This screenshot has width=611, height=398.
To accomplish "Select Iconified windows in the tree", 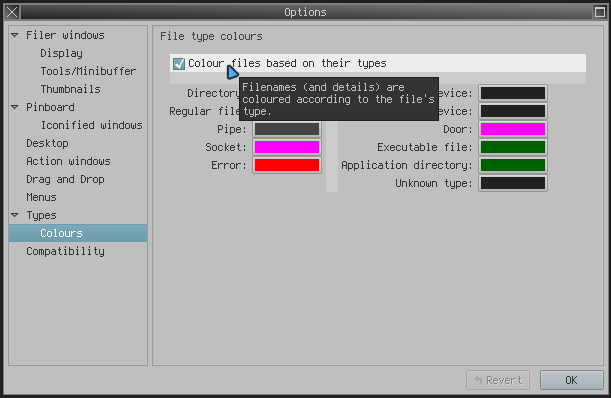I will click(x=92, y=125).
